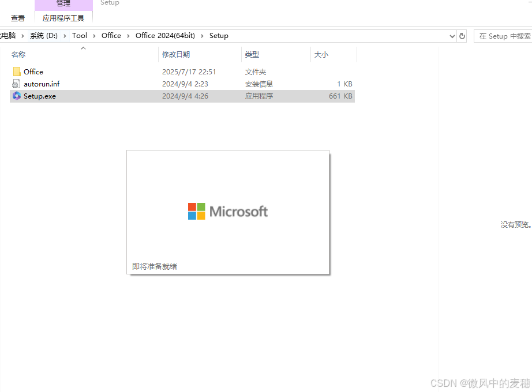Image resolution: width=532 pixels, height=392 pixels.
Task: Click the 安装信息 type cell
Action: pos(259,84)
